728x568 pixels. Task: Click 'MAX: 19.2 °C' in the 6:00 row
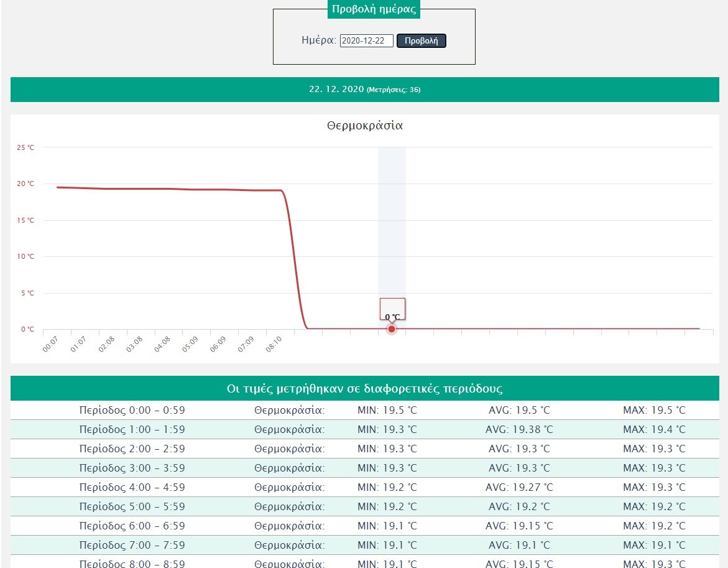654,526
